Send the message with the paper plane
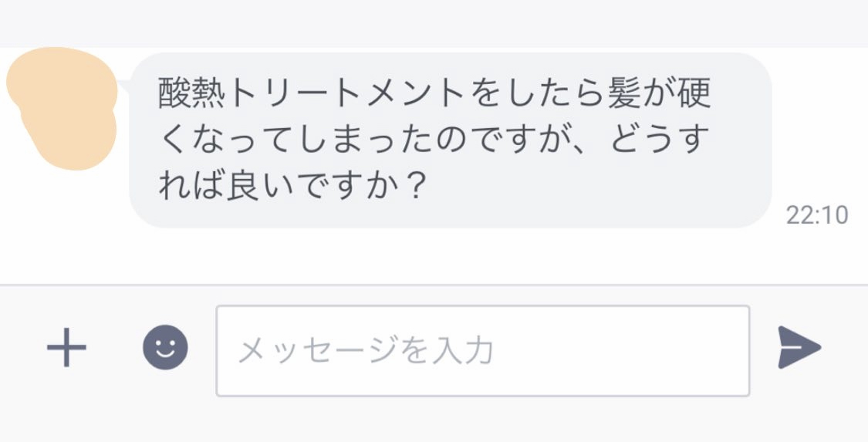 click(x=799, y=349)
